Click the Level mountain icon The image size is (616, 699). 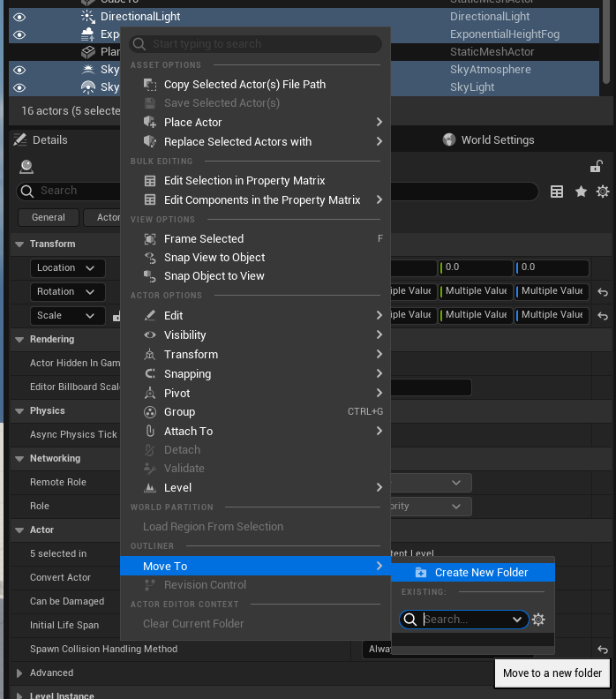150,488
